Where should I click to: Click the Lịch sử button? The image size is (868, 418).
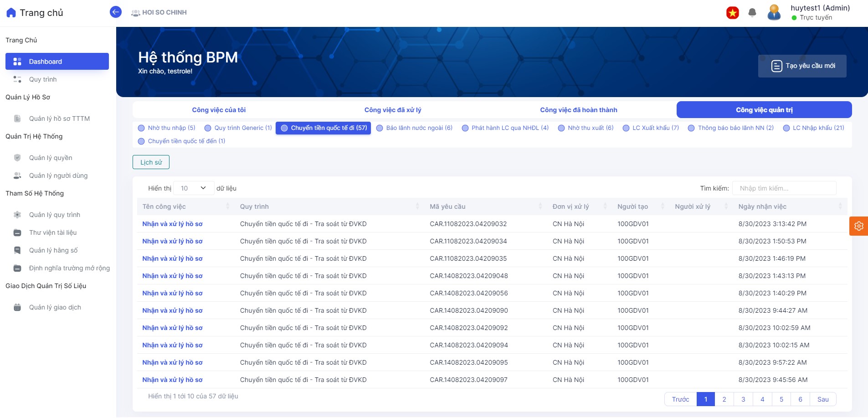coord(151,162)
